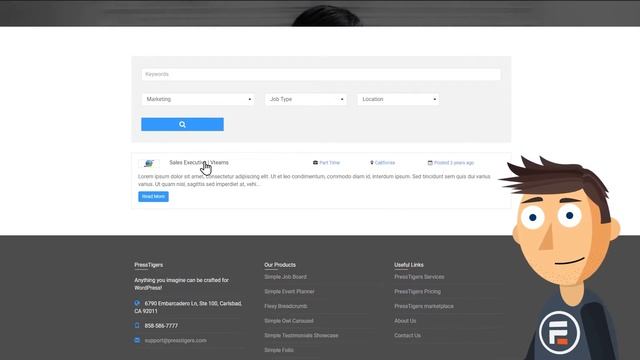Click the Useful Links footer heading
This screenshot has width=640, height=360.
(x=409, y=265)
